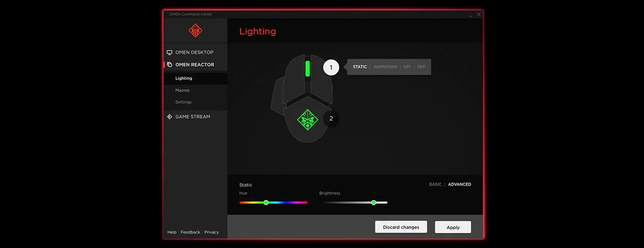Click the Discard changes button
644x248 pixels.
coord(401,227)
